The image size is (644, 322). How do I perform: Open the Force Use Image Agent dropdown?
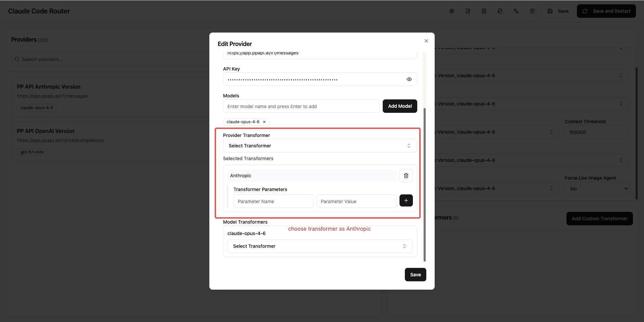[x=597, y=188]
